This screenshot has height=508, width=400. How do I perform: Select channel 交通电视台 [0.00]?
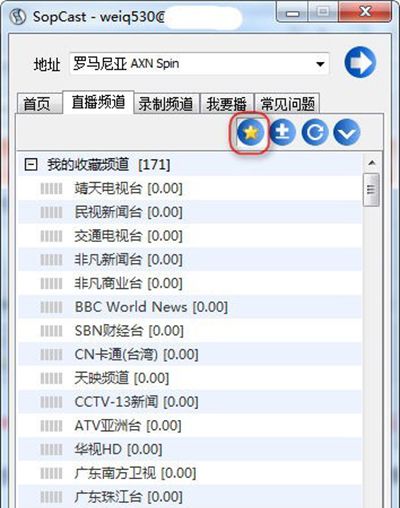tap(129, 236)
